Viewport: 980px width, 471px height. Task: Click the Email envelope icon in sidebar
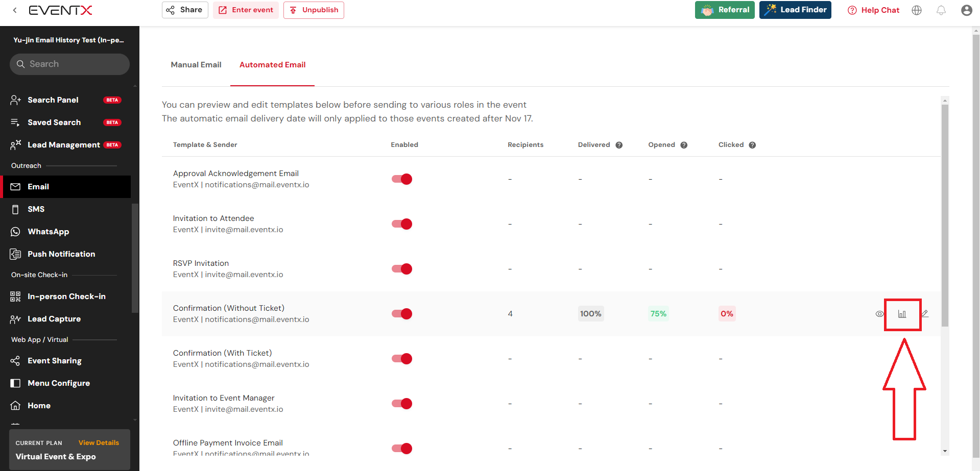click(x=15, y=187)
